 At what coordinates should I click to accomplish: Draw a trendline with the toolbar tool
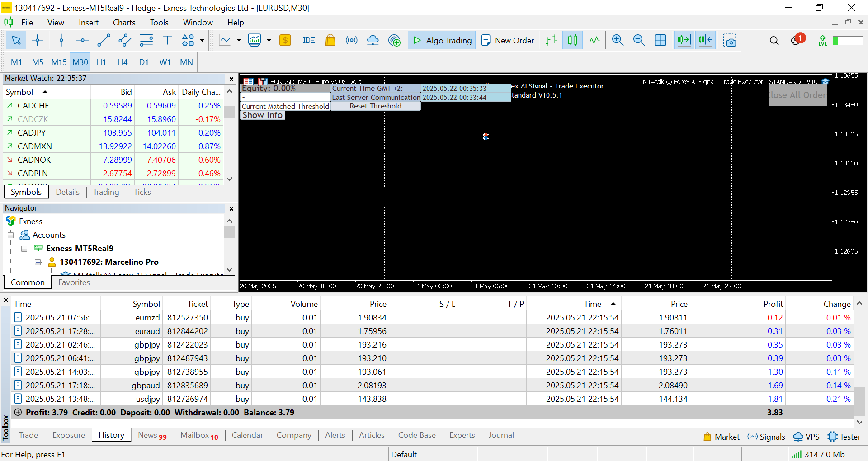tap(104, 41)
